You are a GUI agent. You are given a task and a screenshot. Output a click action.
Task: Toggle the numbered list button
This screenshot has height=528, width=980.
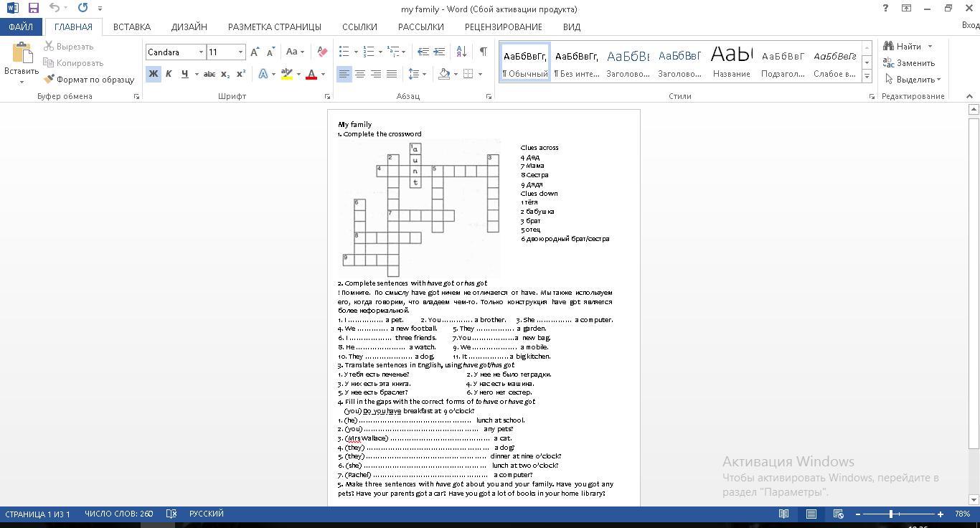[369, 52]
